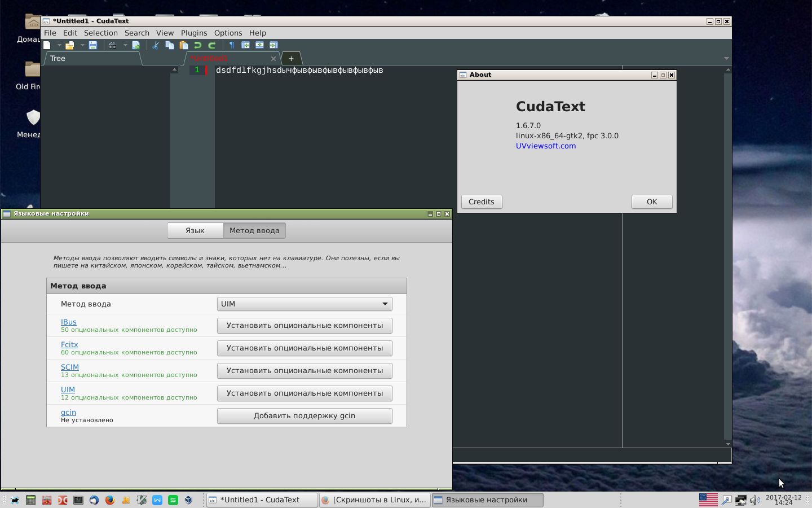
Task: Open the Plugins menu
Action: click(x=194, y=33)
